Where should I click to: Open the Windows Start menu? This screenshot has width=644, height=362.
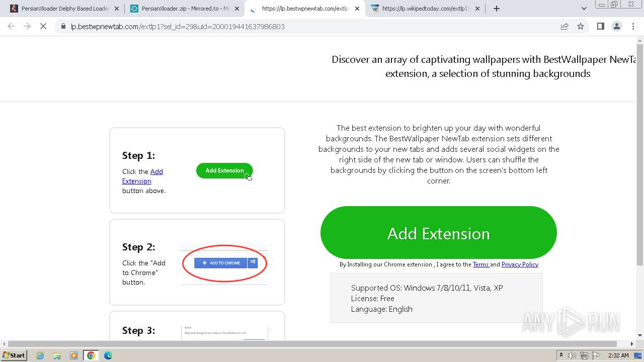click(x=14, y=355)
